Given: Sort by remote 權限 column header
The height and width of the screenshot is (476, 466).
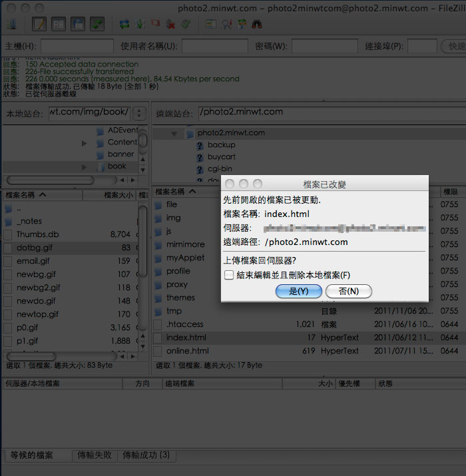Looking at the screenshot, I should click(453, 192).
